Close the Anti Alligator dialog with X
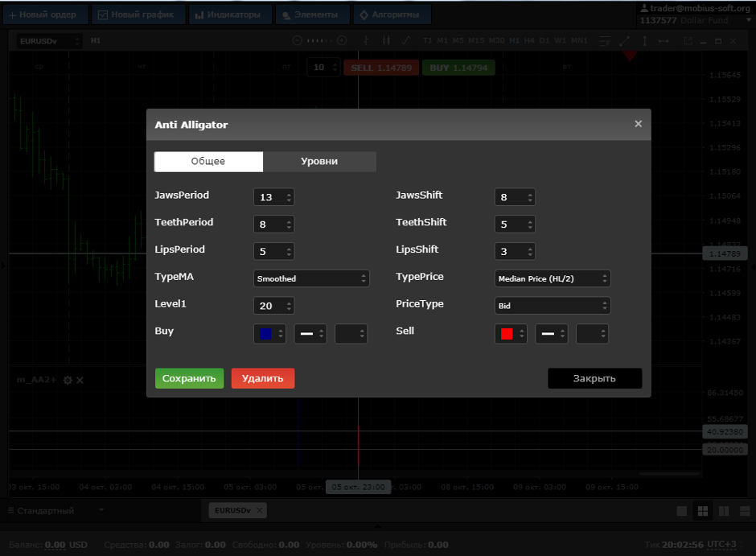 pyautogui.click(x=638, y=124)
